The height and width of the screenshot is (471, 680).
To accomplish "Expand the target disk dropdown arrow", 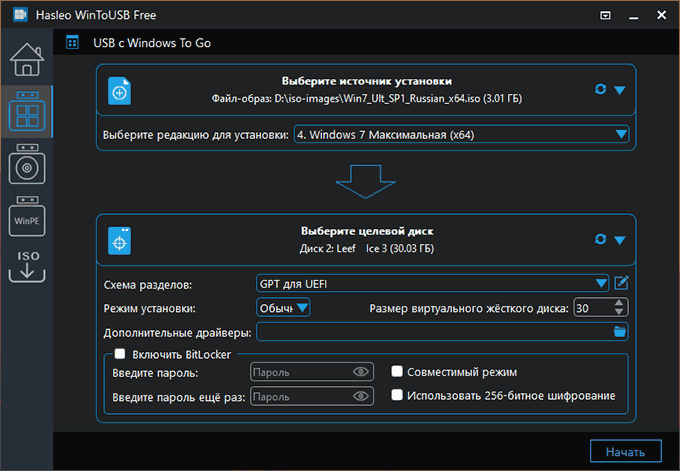I will (620, 240).
